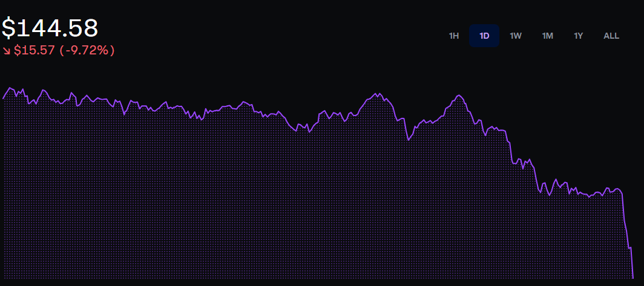
Task: Click the $15.57 price change amount
Action: click(x=35, y=51)
